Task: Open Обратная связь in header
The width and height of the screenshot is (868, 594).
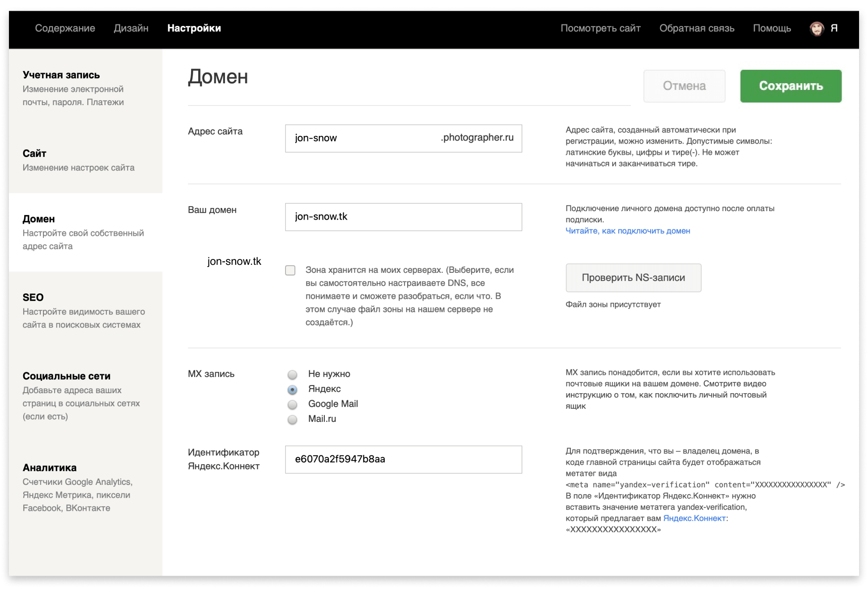Action: coord(696,28)
